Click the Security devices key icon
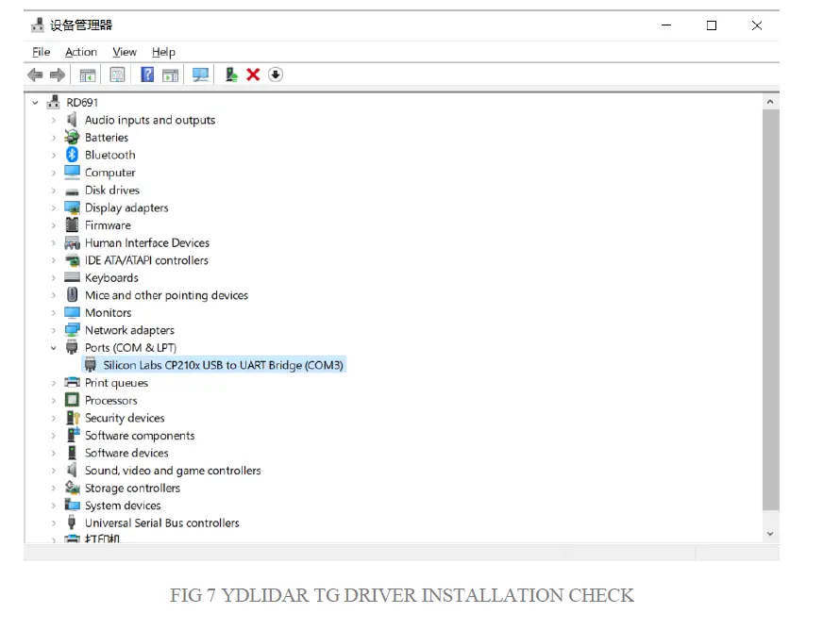The image size is (840, 630). (x=73, y=418)
